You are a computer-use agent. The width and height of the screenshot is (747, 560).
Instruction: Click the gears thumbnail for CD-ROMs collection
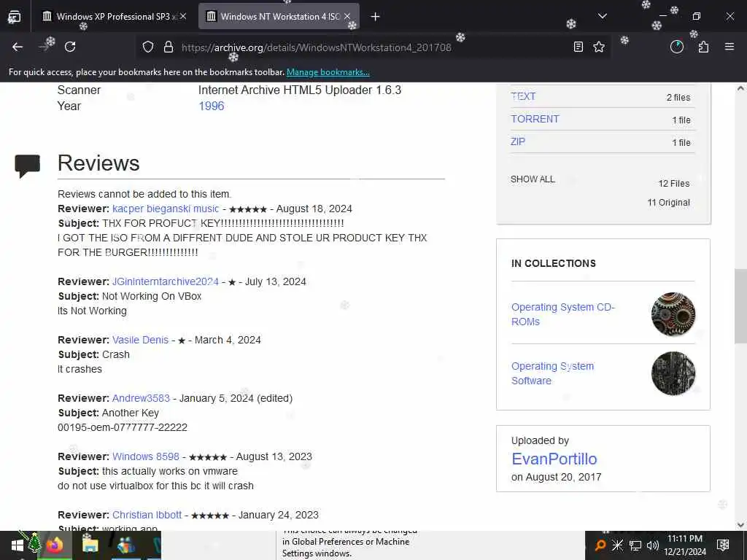click(x=673, y=314)
